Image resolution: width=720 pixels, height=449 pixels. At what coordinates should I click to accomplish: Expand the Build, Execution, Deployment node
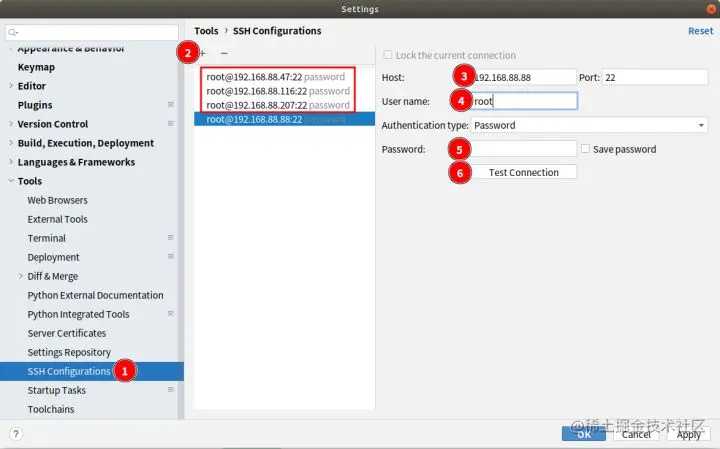click(x=11, y=143)
